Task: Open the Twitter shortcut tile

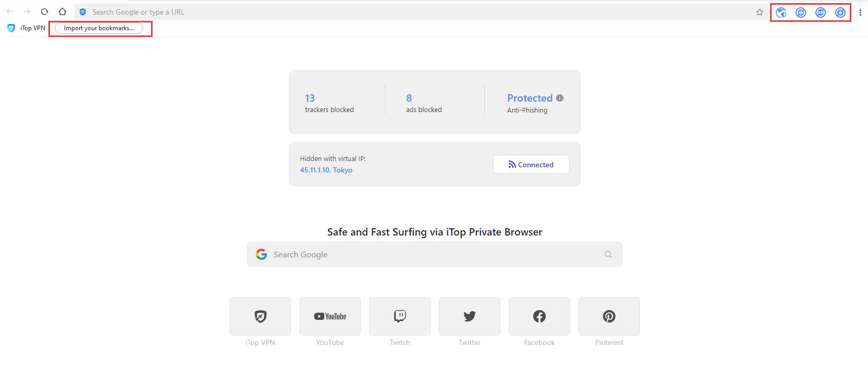Action: point(470,316)
